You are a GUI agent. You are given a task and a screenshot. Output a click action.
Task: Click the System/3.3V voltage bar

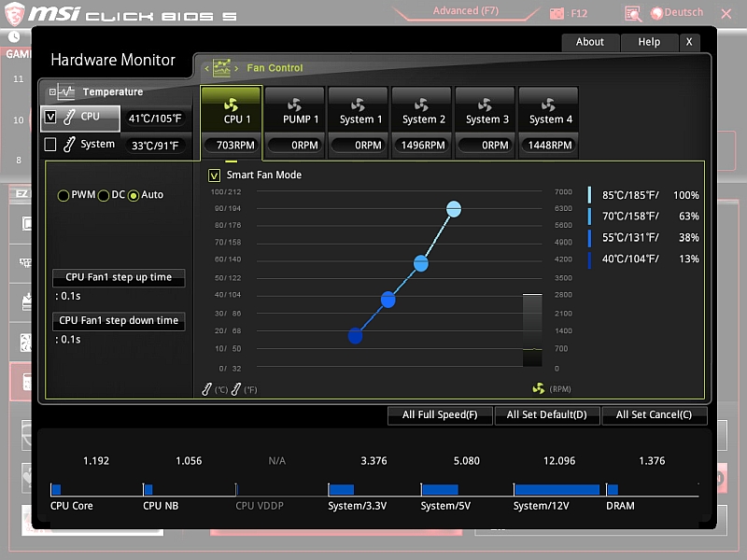342,489
